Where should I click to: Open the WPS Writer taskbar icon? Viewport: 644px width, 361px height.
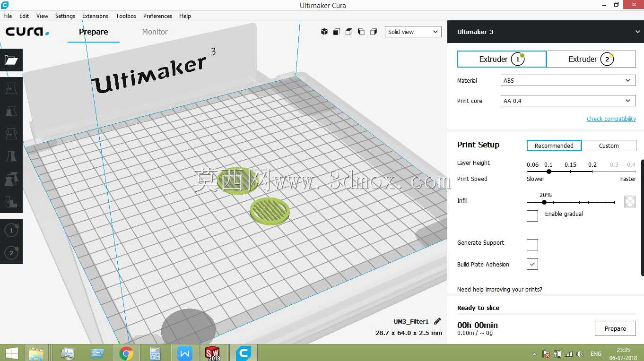tap(184, 353)
